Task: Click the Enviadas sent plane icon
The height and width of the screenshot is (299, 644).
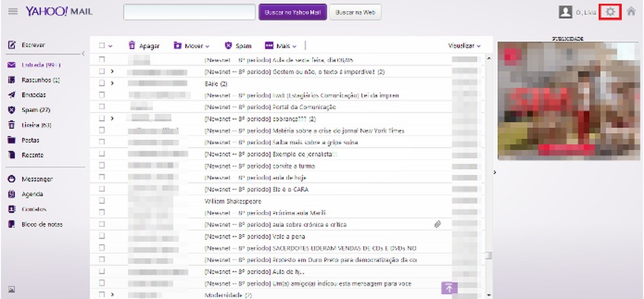Action: pyautogui.click(x=12, y=95)
